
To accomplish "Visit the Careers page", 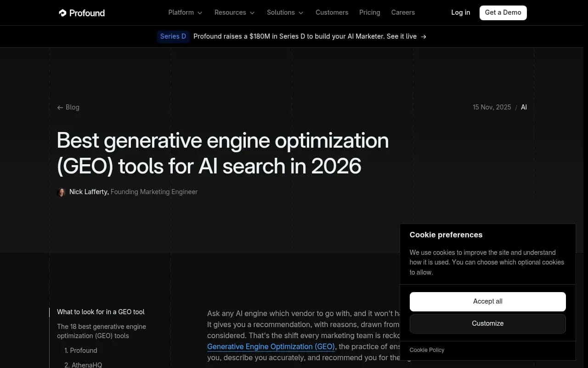I will [403, 12].
